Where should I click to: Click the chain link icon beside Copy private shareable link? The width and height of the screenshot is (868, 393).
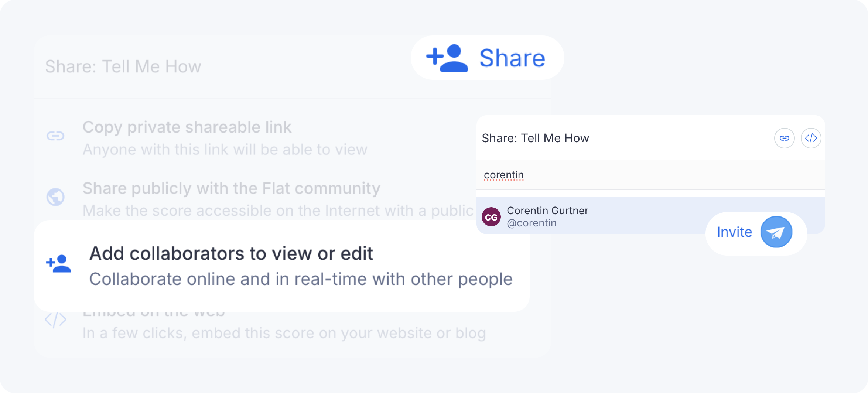[55, 136]
